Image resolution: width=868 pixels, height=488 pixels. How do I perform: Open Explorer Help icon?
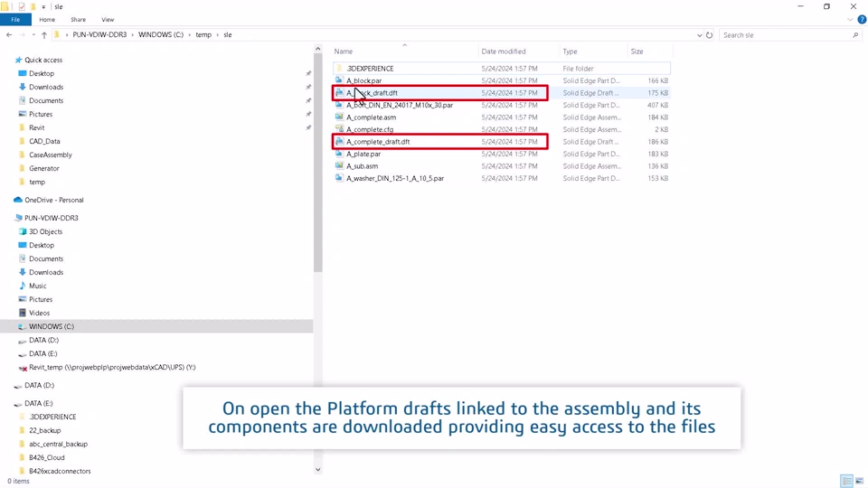(x=862, y=19)
